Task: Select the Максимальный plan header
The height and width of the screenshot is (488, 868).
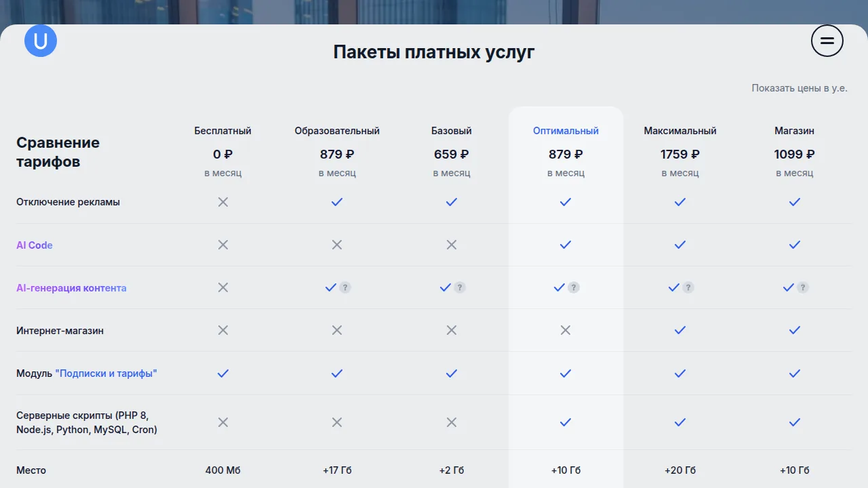Action: click(680, 131)
